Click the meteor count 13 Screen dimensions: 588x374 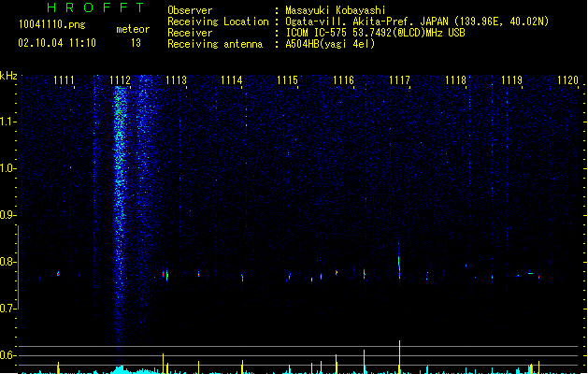pos(136,43)
